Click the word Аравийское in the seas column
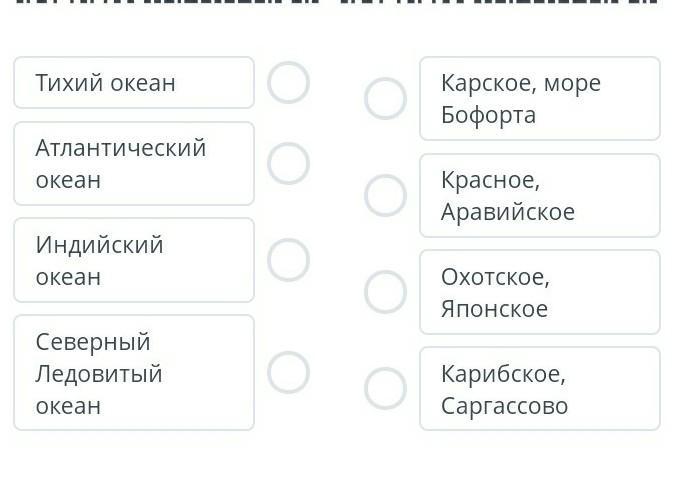The image size is (697, 499). click(507, 212)
